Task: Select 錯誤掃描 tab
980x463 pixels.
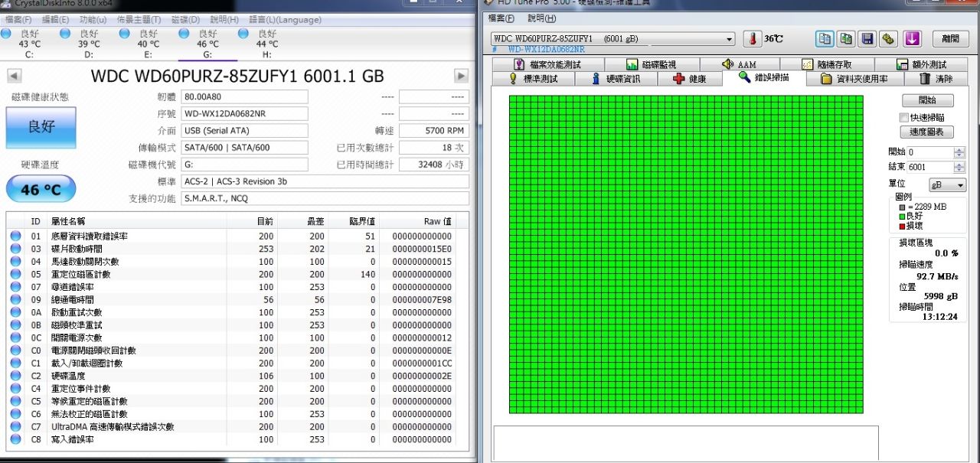Action: (x=764, y=78)
